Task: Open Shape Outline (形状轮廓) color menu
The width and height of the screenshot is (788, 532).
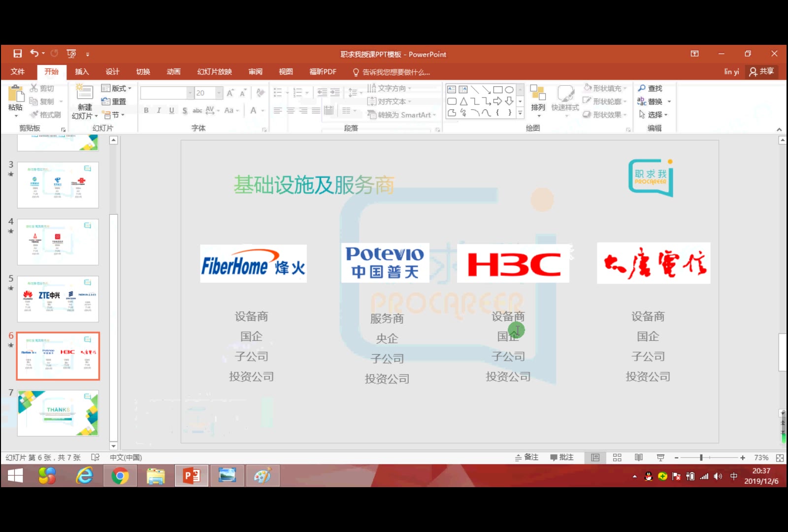Action: pyautogui.click(x=605, y=101)
